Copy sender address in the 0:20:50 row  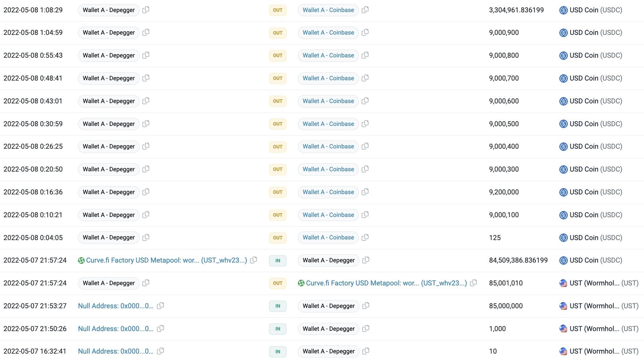click(146, 169)
